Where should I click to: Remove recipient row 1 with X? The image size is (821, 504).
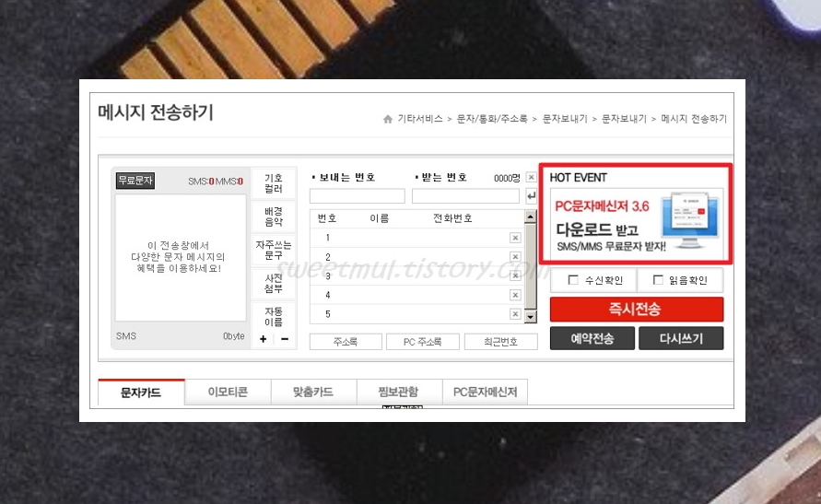tap(515, 238)
